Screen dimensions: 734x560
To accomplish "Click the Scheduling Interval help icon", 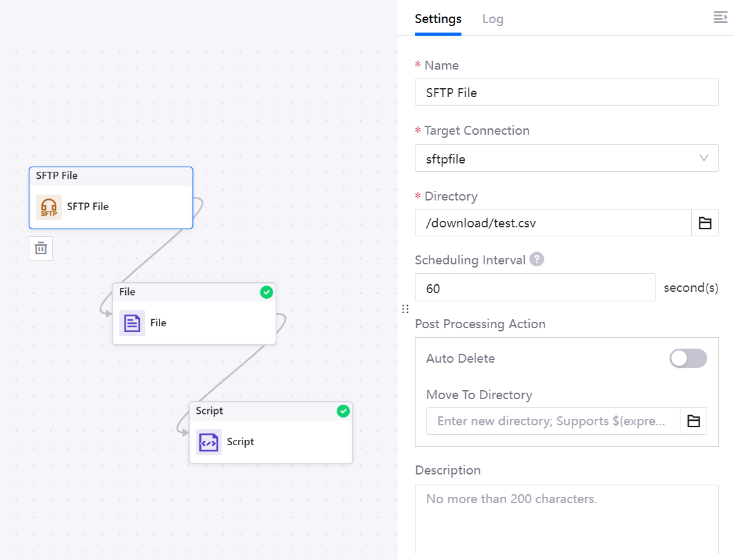I will [537, 260].
